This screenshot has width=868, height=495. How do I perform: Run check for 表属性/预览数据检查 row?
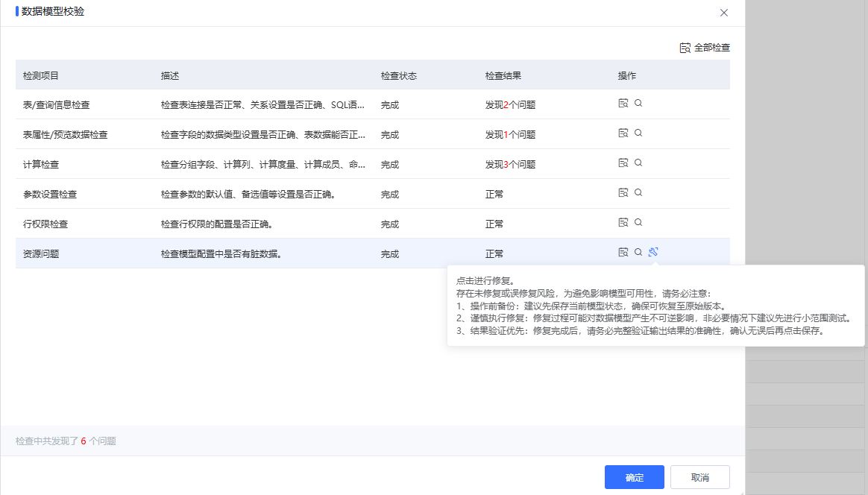point(623,133)
